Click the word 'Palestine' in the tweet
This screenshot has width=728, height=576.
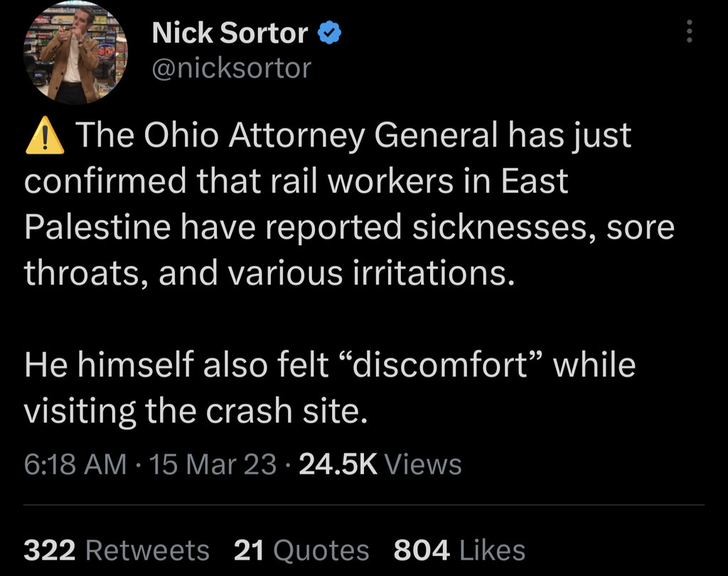click(97, 227)
